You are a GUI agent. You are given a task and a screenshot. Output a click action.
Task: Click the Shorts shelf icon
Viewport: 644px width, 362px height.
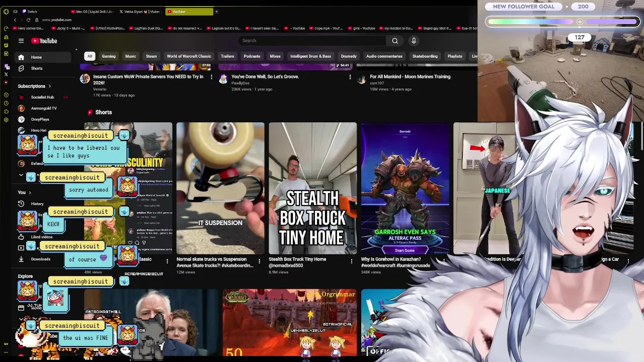coord(90,113)
